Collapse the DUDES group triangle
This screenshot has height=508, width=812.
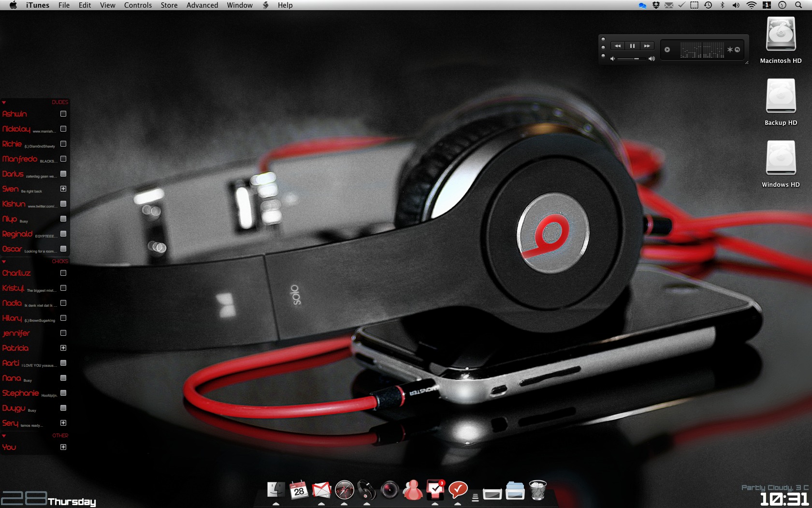pos(4,103)
